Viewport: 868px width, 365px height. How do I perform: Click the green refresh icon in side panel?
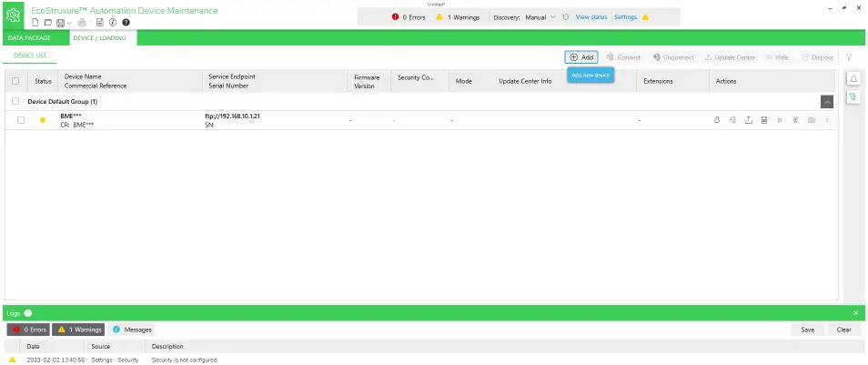[853, 96]
